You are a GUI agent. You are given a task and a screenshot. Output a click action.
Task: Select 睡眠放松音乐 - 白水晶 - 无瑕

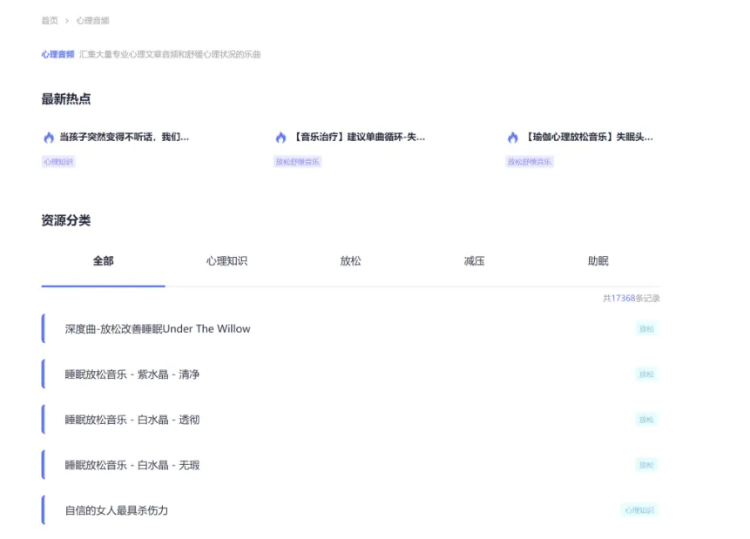(132, 465)
